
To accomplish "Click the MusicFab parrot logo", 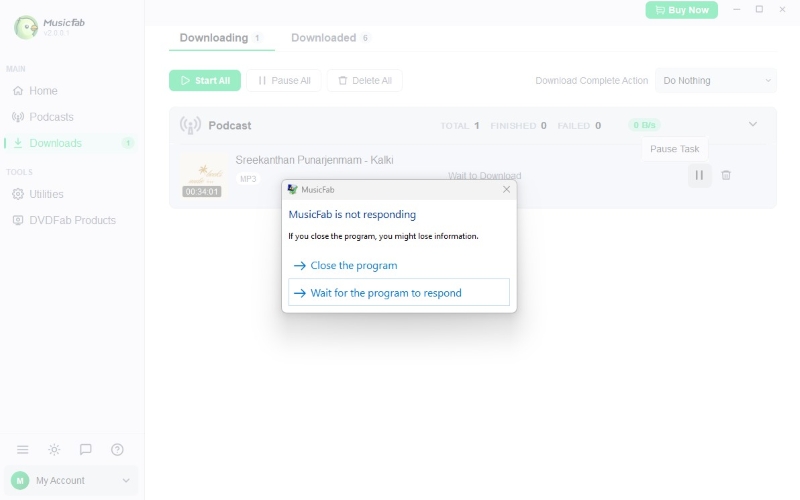I will (x=26, y=27).
